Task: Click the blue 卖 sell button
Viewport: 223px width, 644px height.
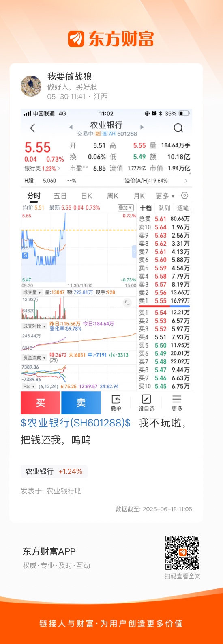Action: 81,403
